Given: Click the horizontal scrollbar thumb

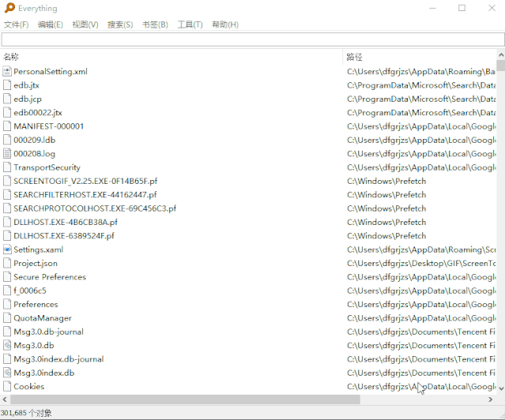Looking at the screenshot, I should 185,399.
